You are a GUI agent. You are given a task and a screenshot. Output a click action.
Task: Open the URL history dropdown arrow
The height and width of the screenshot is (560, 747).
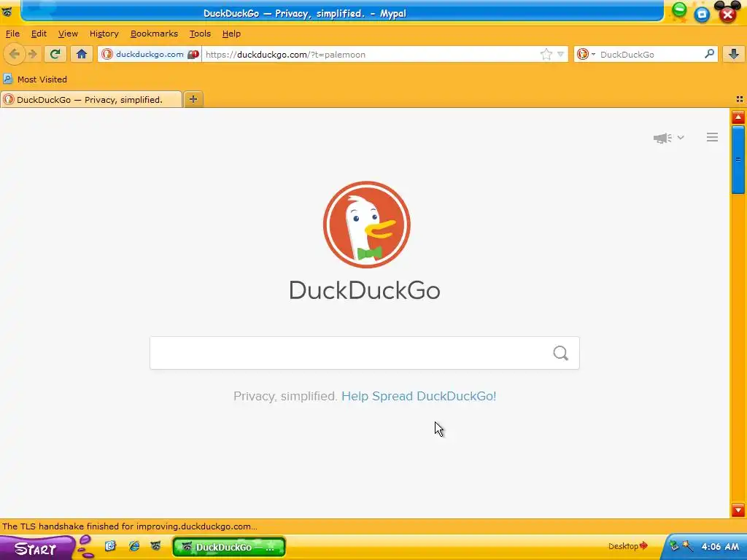(x=561, y=54)
